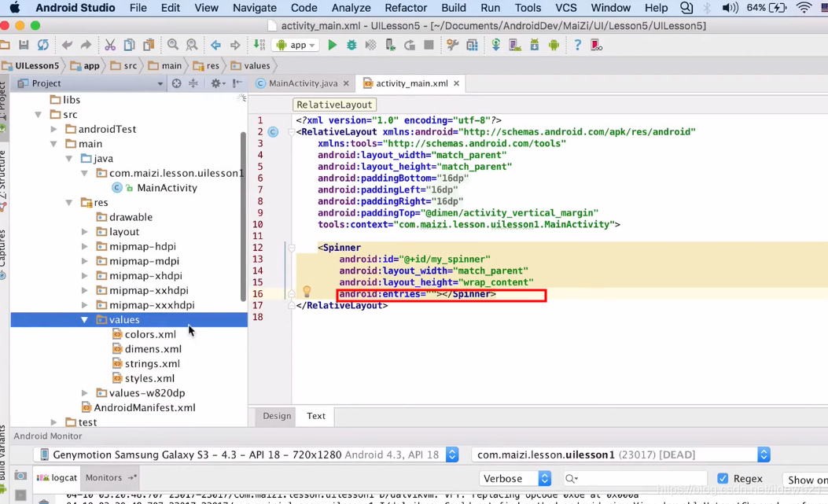Click collapse all icon in Project panel
828x504 pixels.
[193, 83]
